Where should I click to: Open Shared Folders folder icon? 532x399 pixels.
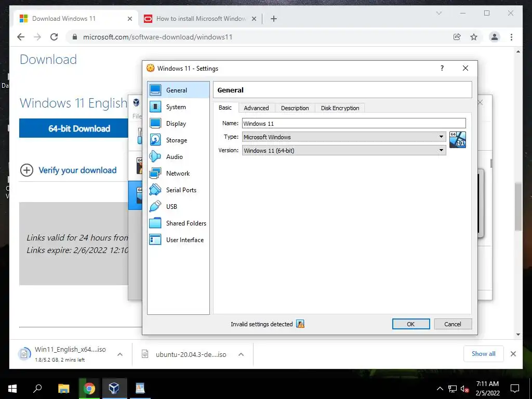click(x=155, y=223)
